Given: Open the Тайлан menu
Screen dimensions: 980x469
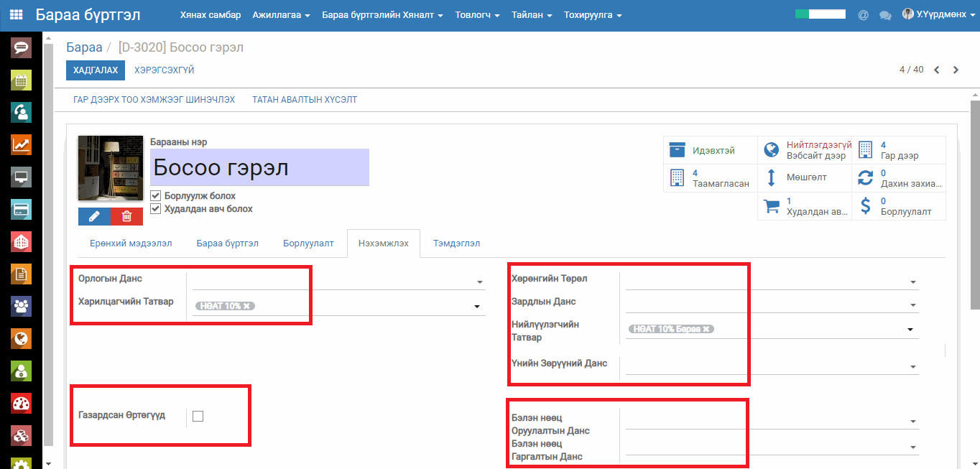Looking at the screenshot, I should [532, 15].
